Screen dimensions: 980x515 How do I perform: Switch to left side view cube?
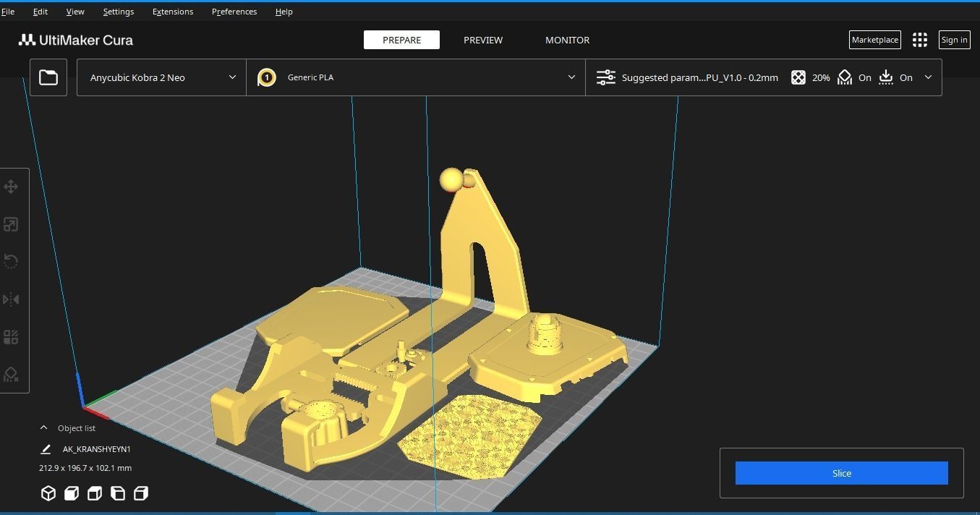click(118, 493)
